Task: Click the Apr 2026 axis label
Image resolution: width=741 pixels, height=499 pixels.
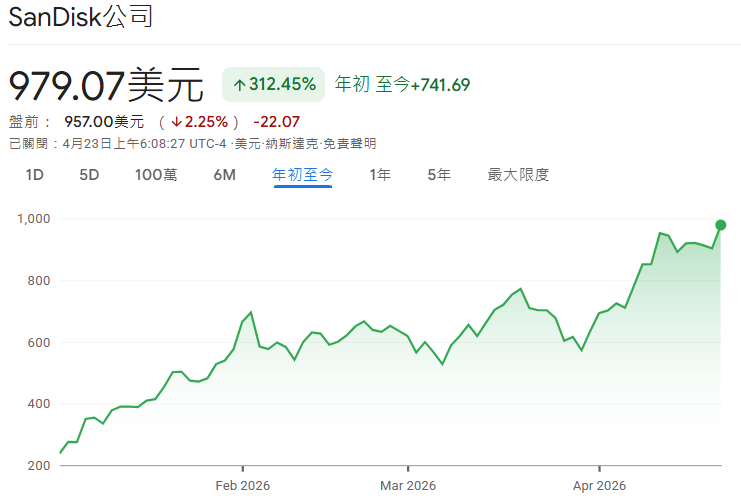Action: point(599,486)
